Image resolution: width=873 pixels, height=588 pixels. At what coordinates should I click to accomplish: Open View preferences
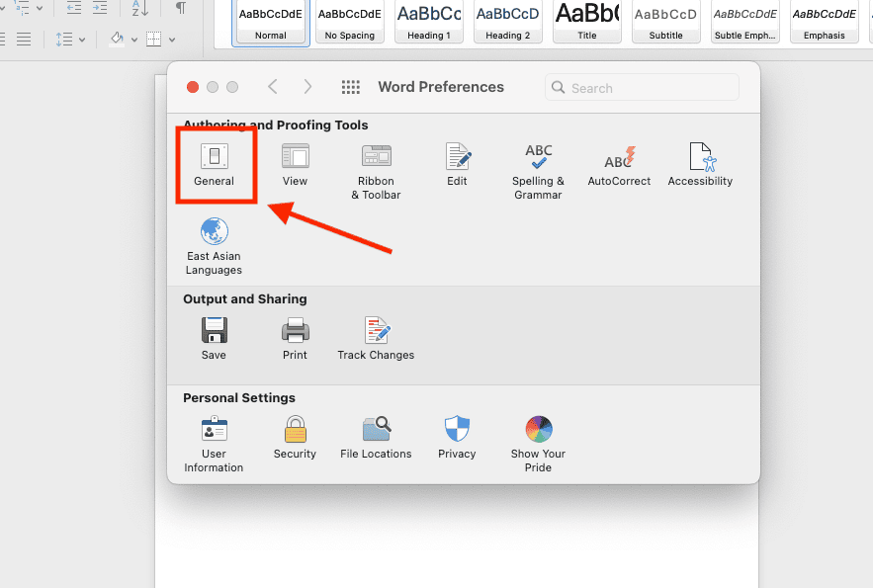295,165
